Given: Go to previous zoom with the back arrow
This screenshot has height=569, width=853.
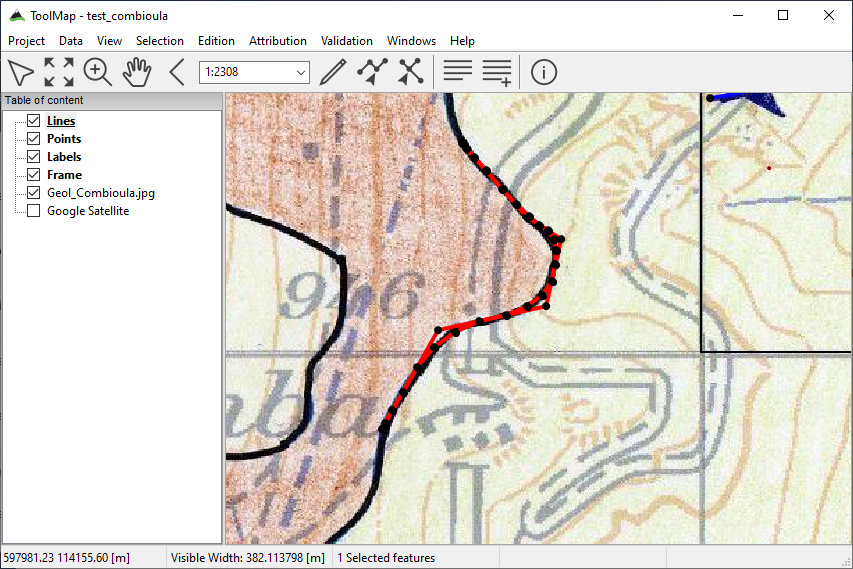Looking at the screenshot, I should (x=177, y=72).
